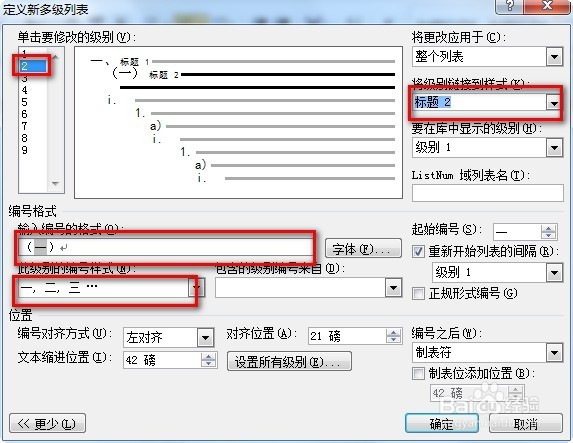This screenshot has width=573, height=443.
Task: Increase the 起始编号 value with up arrow
Action: point(548,228)
